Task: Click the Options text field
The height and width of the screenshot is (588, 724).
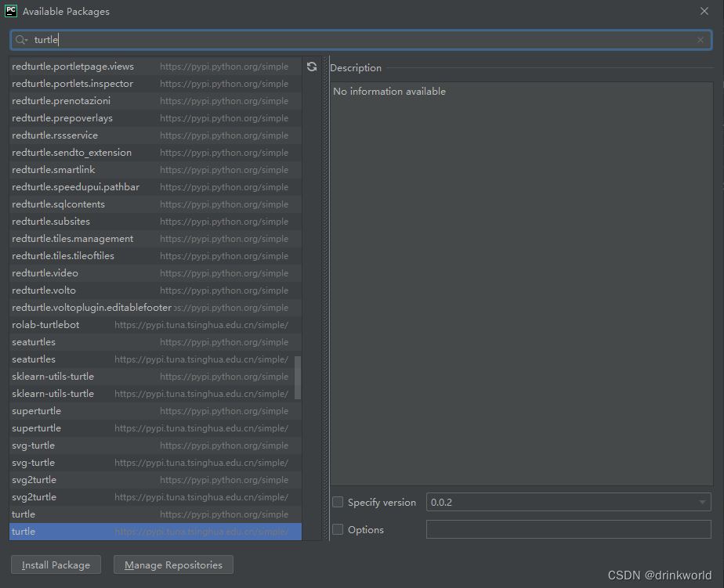Action: pos(568,529)
